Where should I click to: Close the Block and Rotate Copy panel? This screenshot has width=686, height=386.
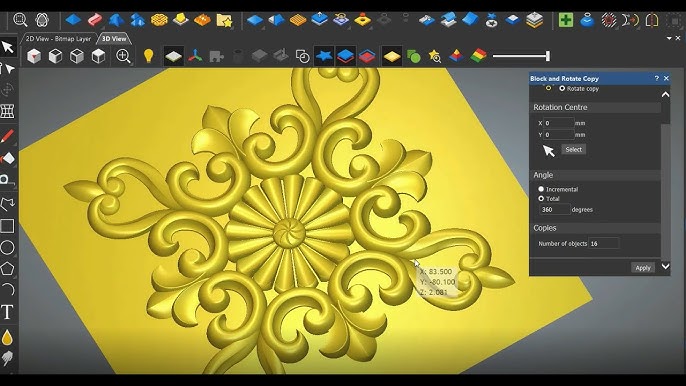click(x=666, y=78)
